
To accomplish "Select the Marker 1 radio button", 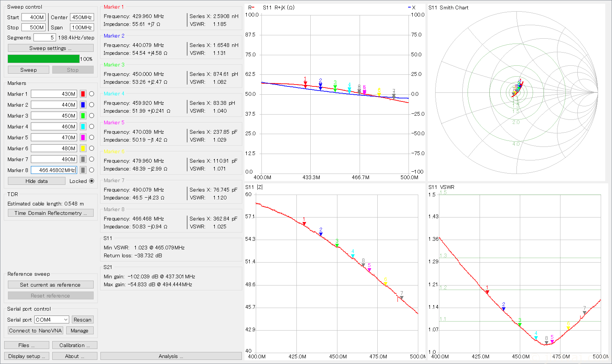I will [x=91, y=94].
